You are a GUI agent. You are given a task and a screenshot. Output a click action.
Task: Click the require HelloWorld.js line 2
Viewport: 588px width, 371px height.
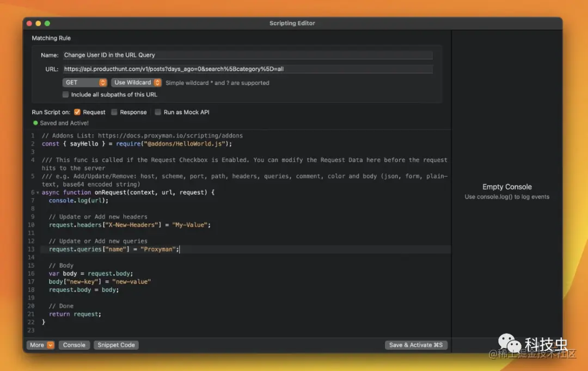tap(137, 144)
